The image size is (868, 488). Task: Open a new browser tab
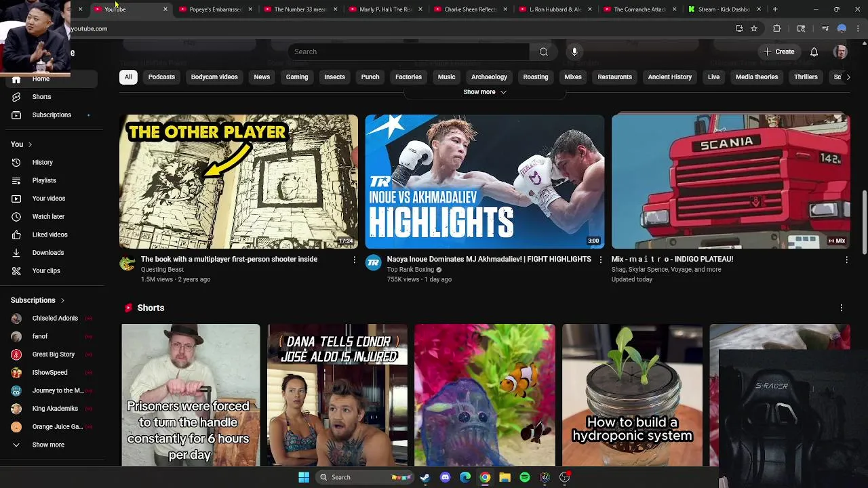775,9
